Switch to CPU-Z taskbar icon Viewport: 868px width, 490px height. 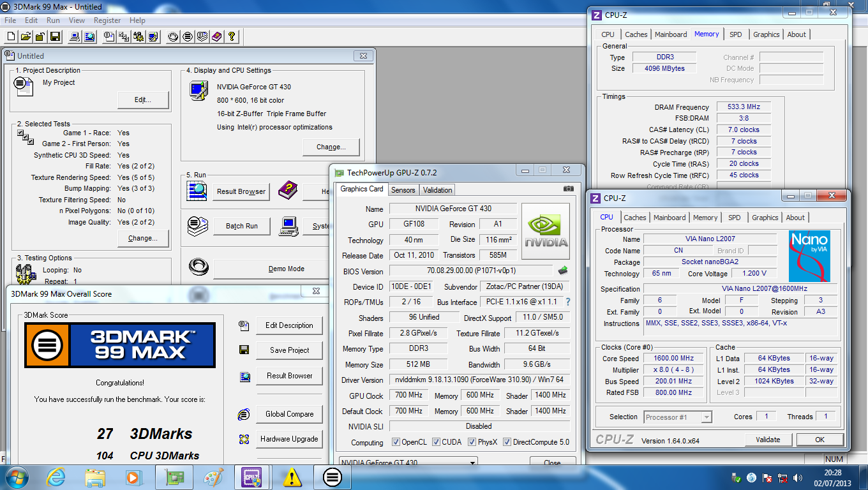coord(252,477)
